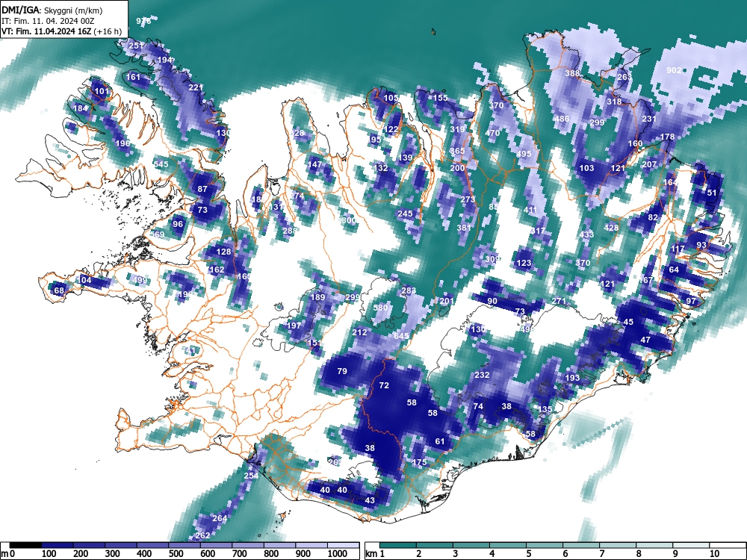The width and height of the screenshot is (747, 560).
Task: Click the map value 155 on north coast
Action: click(x=440, y=98)
